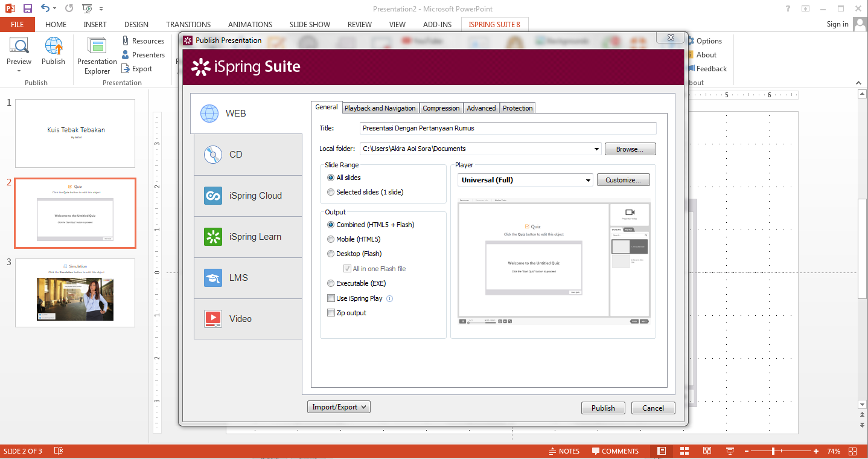This screenshot has width=868, height=459.
Task: Pick the LMS graduation cap icon
Action: (x=213, y=278)
